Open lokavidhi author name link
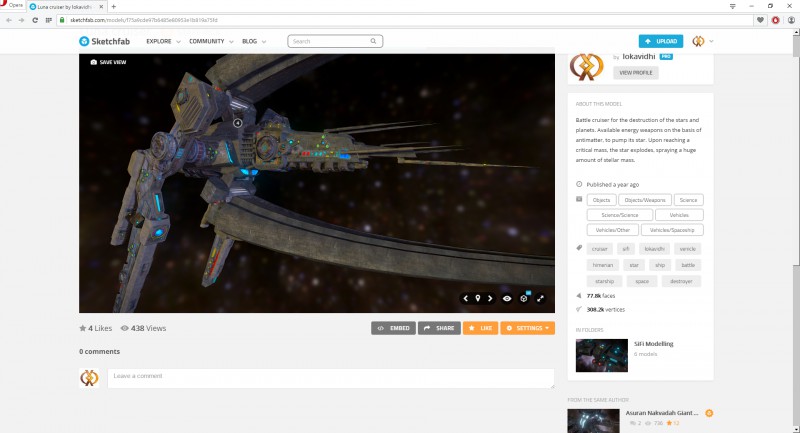Screen dimensions: 800x433 pyautogui.click(x=639, y=57)
